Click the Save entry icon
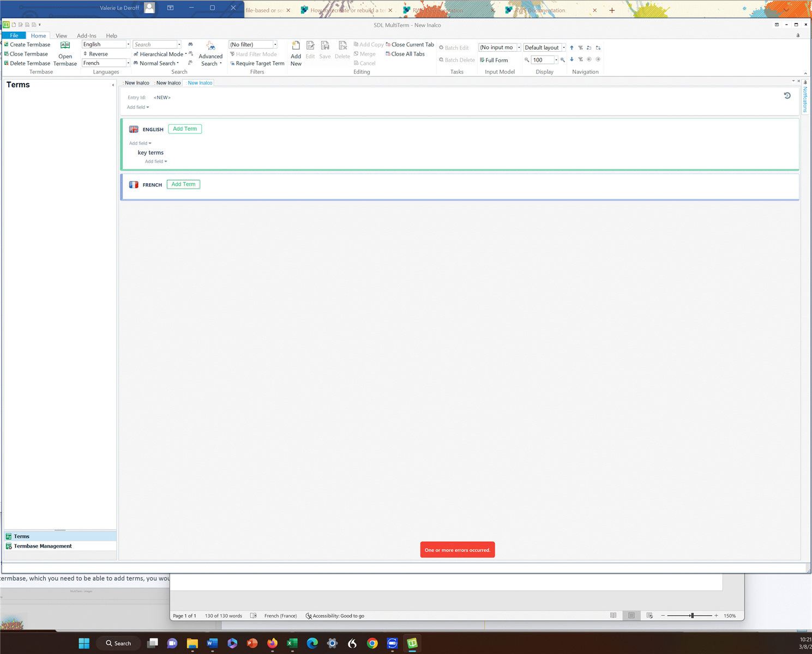 click(x=325, y=50)
